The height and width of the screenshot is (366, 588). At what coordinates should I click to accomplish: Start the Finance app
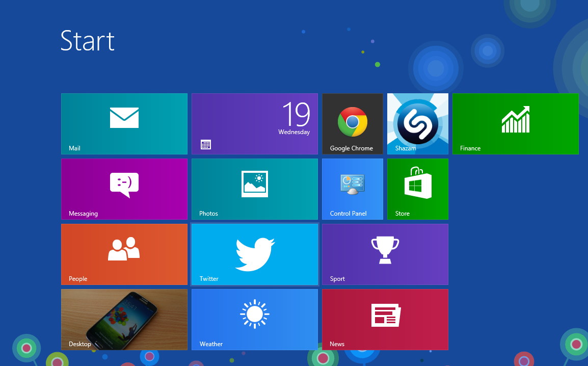(x=515, y=124)
